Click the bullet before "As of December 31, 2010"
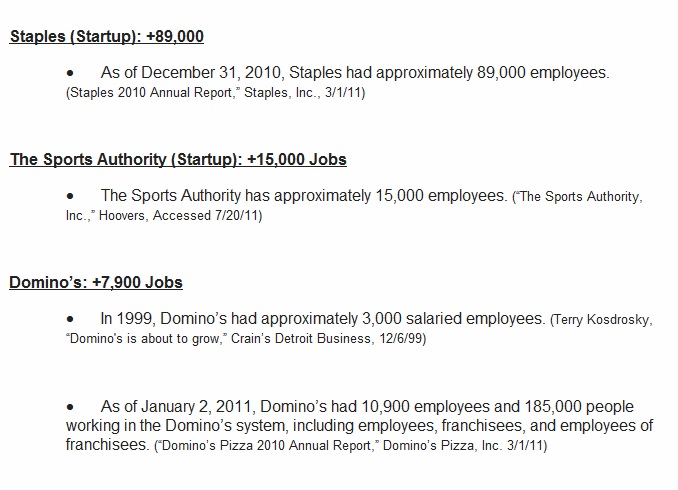This screenshot has height=490, width=678. (x=70, y=74)
